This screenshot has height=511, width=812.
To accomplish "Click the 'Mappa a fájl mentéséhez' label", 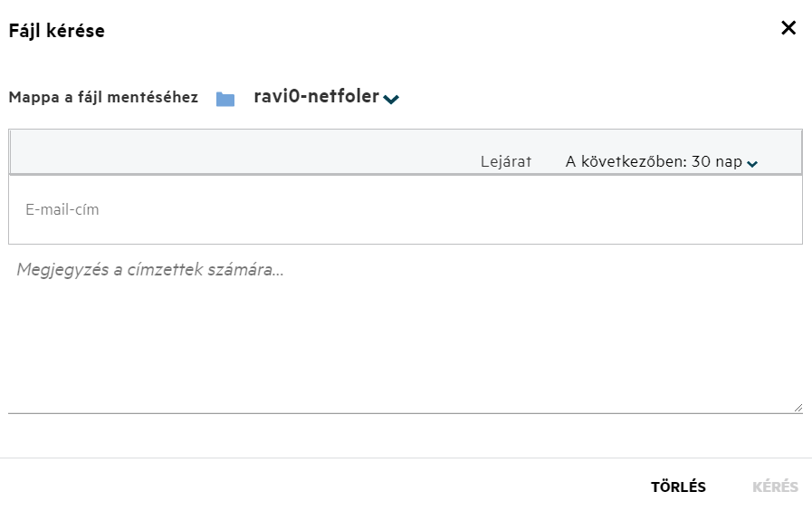I will (103, 98).
